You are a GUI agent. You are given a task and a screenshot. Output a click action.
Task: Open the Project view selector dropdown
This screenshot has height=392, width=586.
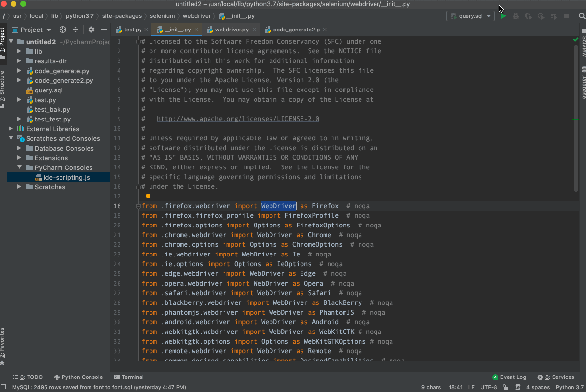click(31, 30)
